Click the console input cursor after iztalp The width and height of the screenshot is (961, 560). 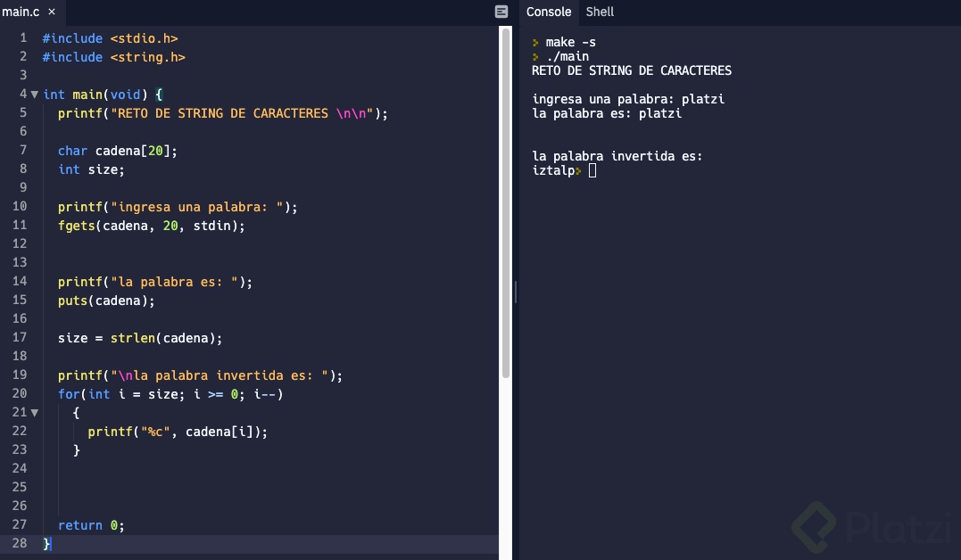pos(592,170)
